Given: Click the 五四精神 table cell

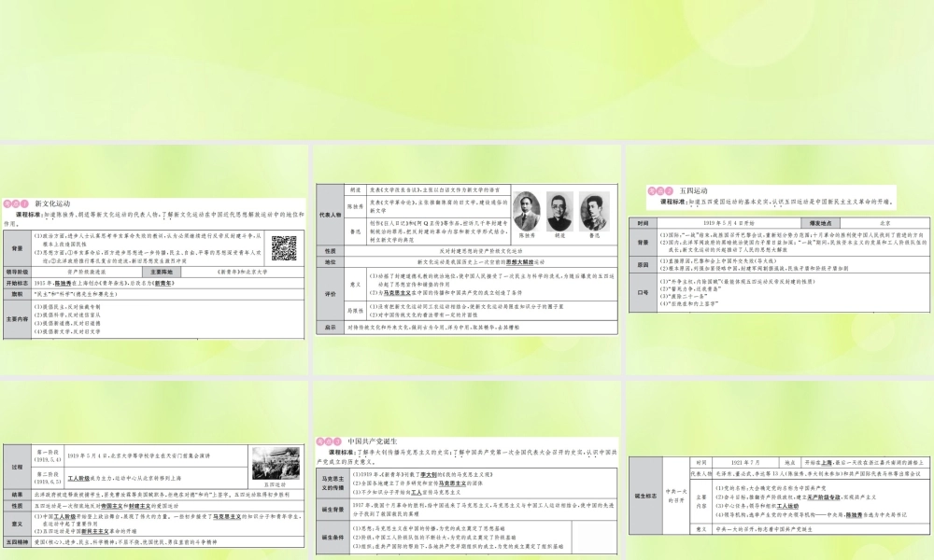Looking at the screenshot, I should (x=17, y=543).
